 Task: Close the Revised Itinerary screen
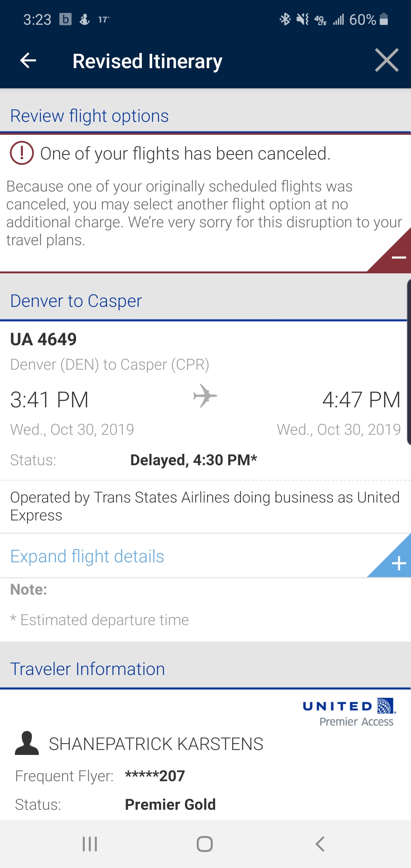(386, 60)
